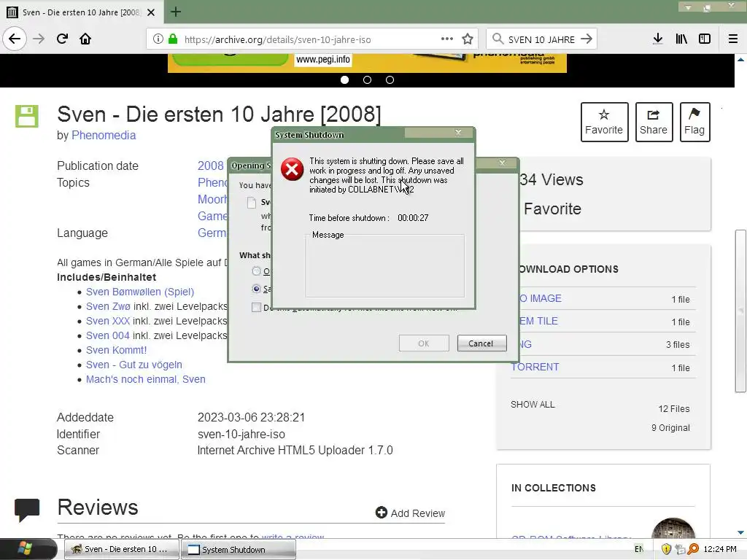Open the Windows Start button

click(26, 548)
